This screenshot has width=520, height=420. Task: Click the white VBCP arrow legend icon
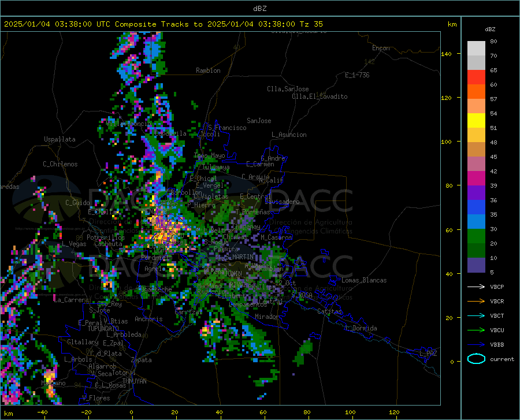[x=476, y=287]
